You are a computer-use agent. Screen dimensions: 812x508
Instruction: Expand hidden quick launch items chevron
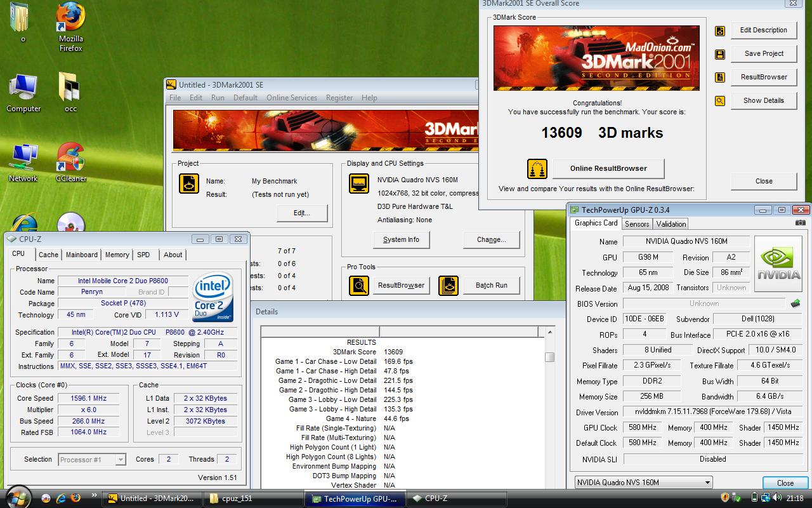95,495
